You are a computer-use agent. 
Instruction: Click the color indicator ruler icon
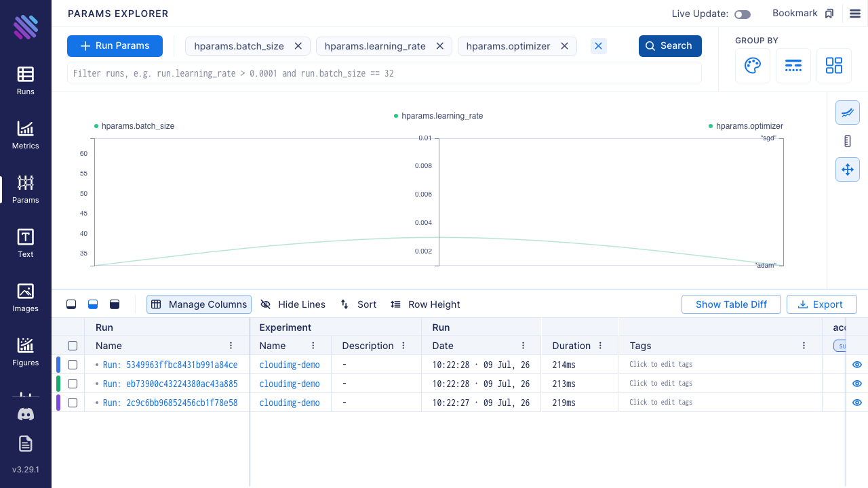point(847,141)
